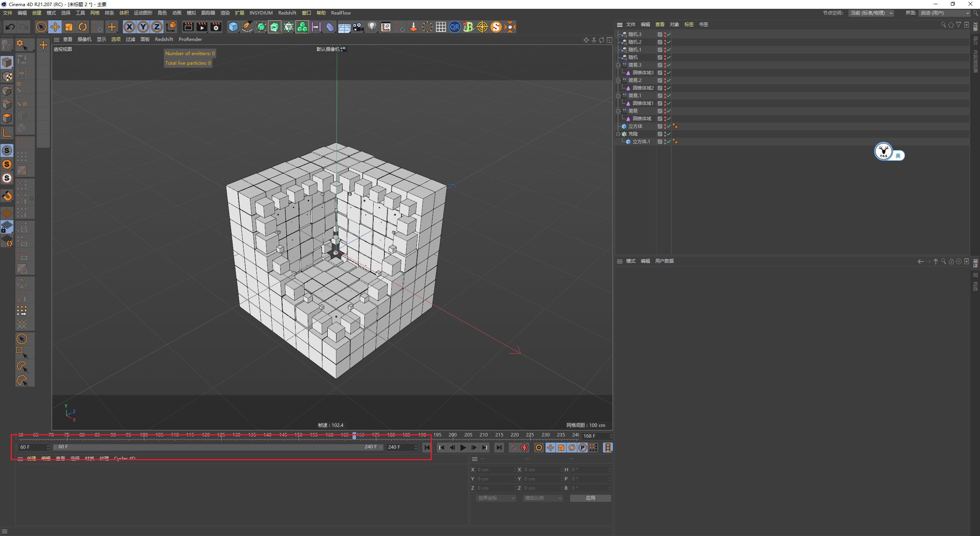980x536 pixels.
Task: Click the orange S plugin icon in toolbar
Action: [496, 27]
